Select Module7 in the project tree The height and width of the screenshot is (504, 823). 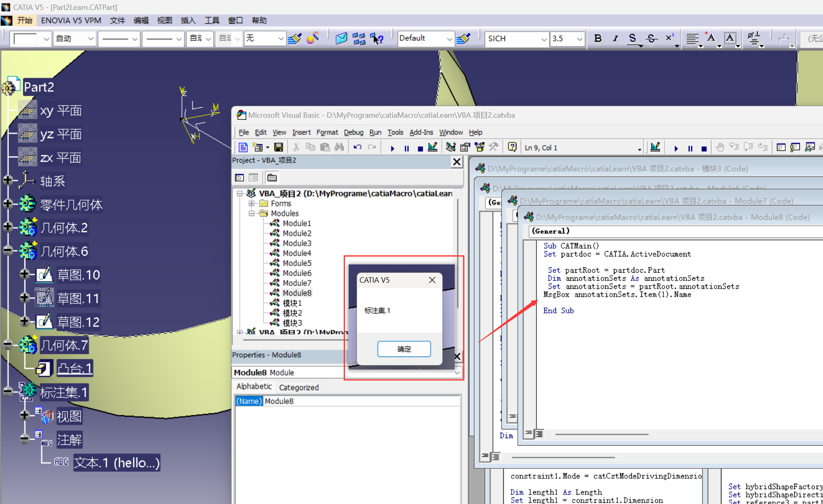[297, 283]
